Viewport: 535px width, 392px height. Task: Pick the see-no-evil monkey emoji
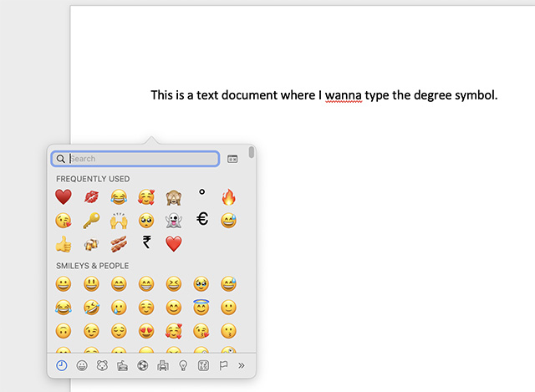point(173,197)
